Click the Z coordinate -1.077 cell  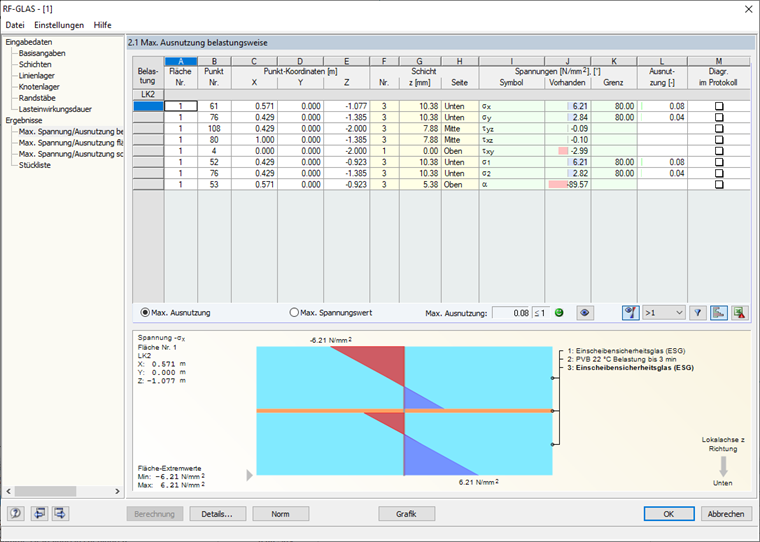coord(347,106)
